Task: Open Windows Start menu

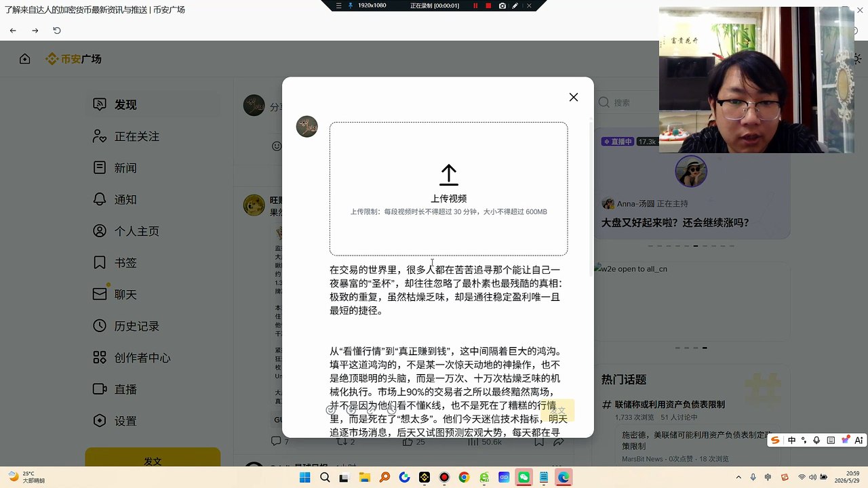Action: pos(304,478)
